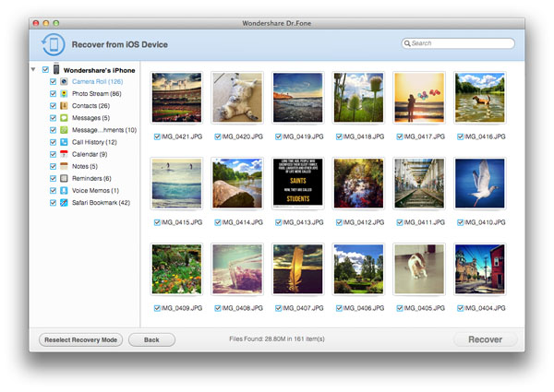Image resolution: width=554 pixels, height=392 pixels.
Task: Click the Recover button
Action: click(x=485, y=339)
